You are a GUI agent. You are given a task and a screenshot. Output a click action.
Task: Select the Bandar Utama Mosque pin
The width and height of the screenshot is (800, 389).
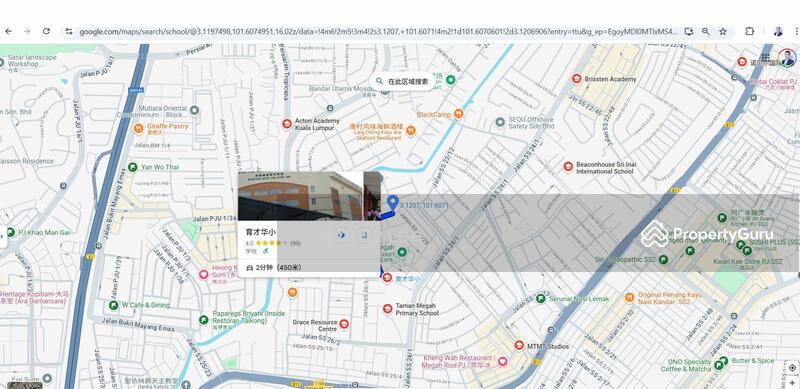point(385,91)
